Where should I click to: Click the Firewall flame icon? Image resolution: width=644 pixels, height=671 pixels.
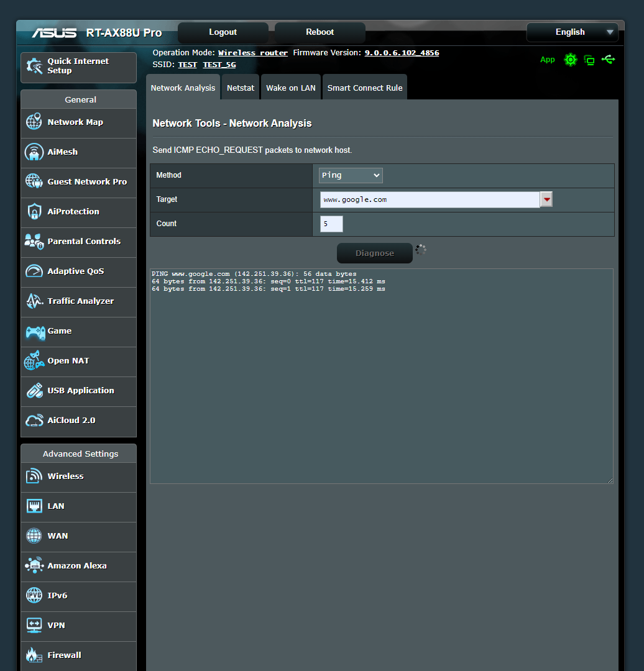click(x=34, y=655)
